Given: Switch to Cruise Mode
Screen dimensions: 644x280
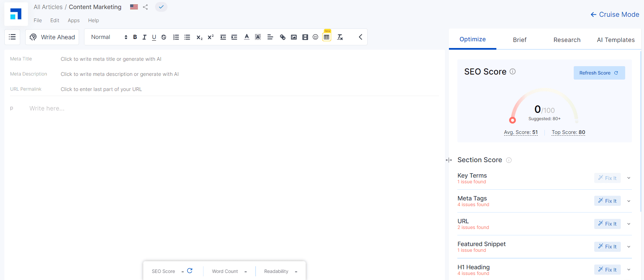Looking at the screenshot, I should coord(615,14).
